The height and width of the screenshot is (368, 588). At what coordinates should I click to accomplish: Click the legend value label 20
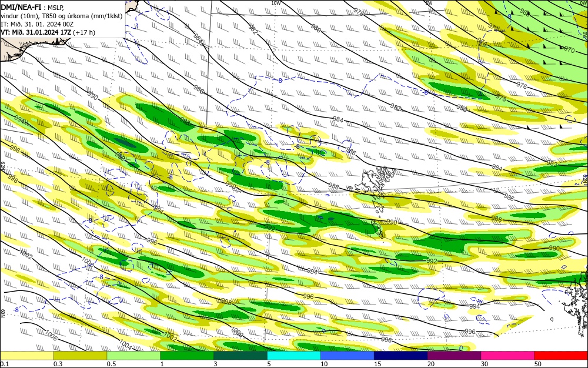tap(431, 364)
